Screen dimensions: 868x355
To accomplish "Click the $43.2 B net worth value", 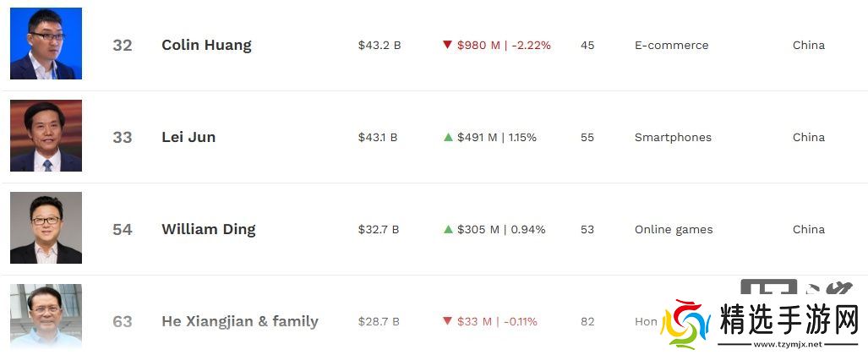I will pos(379,45).
